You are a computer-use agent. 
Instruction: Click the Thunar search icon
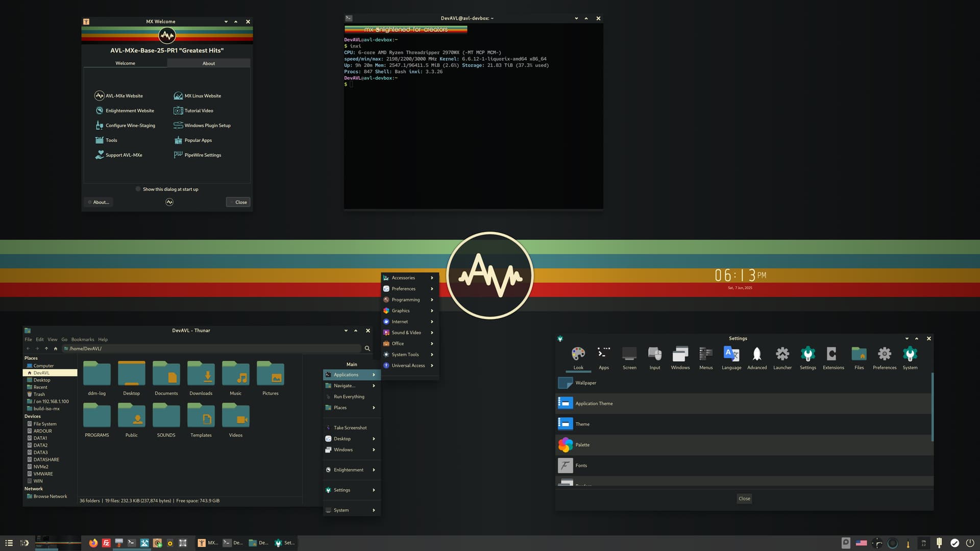pos(367,348)
